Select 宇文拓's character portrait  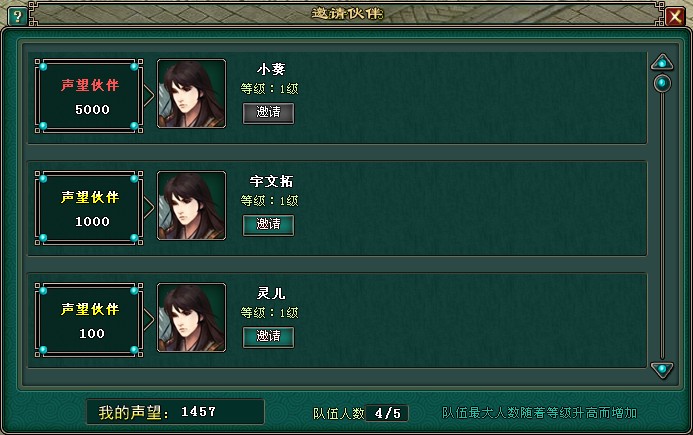point(191,206)
